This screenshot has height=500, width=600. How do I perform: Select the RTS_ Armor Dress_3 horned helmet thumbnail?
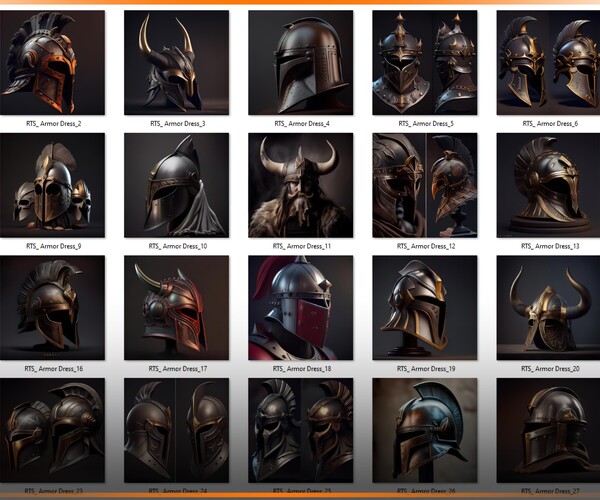tap(176, 63)
